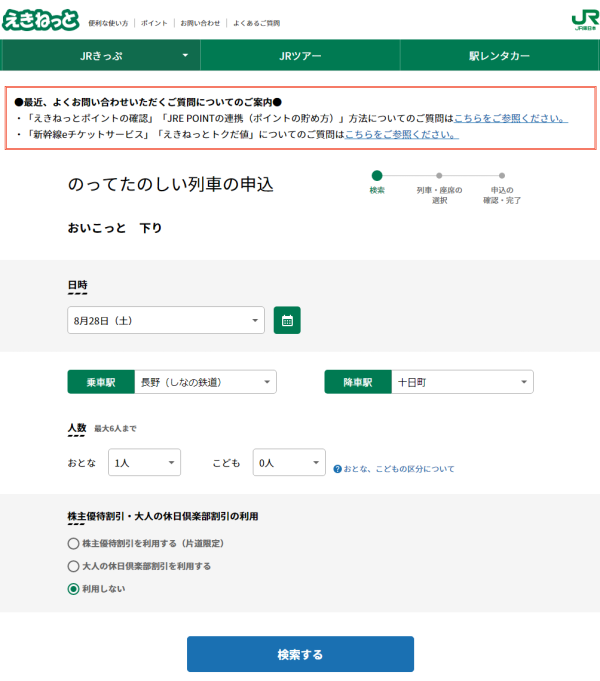The width and height of the screenshot is (600, 681).
Task: Click the 株主優待割引・大人の休日倶楽部割引の利用 heading
Action: 163,516
